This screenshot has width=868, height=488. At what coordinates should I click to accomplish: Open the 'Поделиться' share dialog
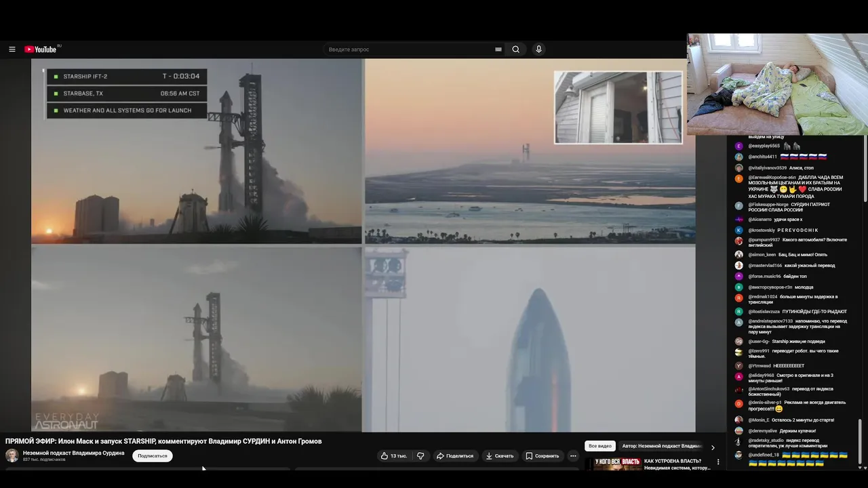click(455, 456)
